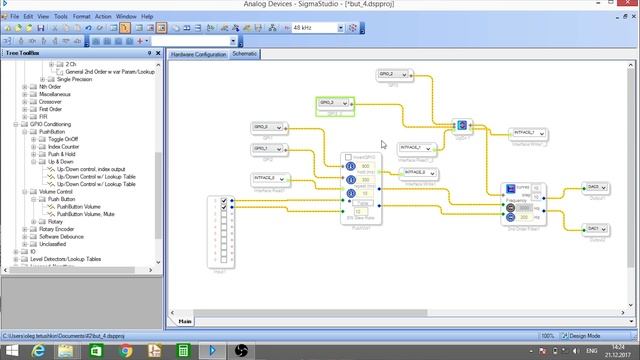
Task: Save the project with the floppy icon
Action: pyautogui.click(x=40, y=28)
